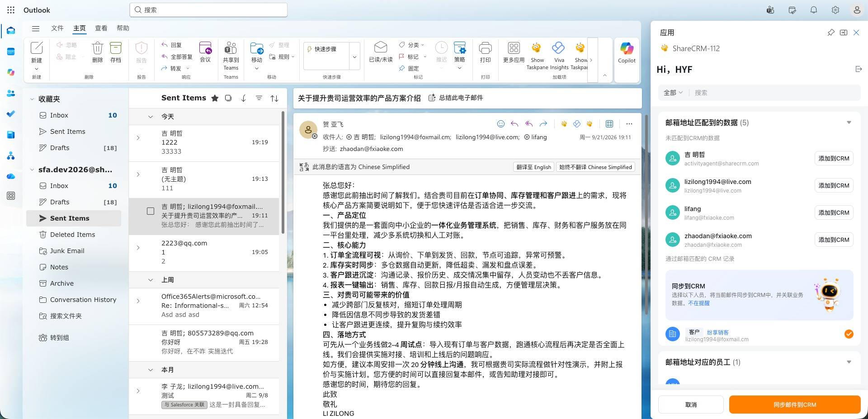
Task: Check the selected email's checkbox
Action: point(151,211)
